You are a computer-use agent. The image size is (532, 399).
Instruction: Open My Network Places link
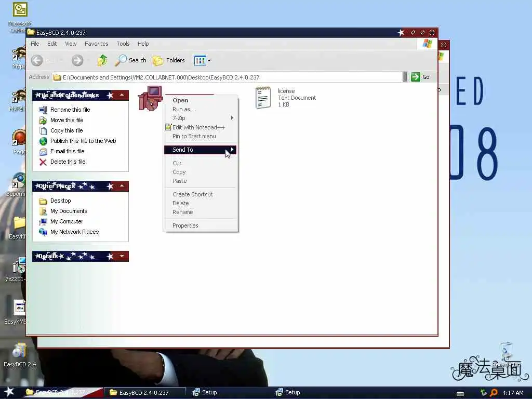(x=75, y=232)
